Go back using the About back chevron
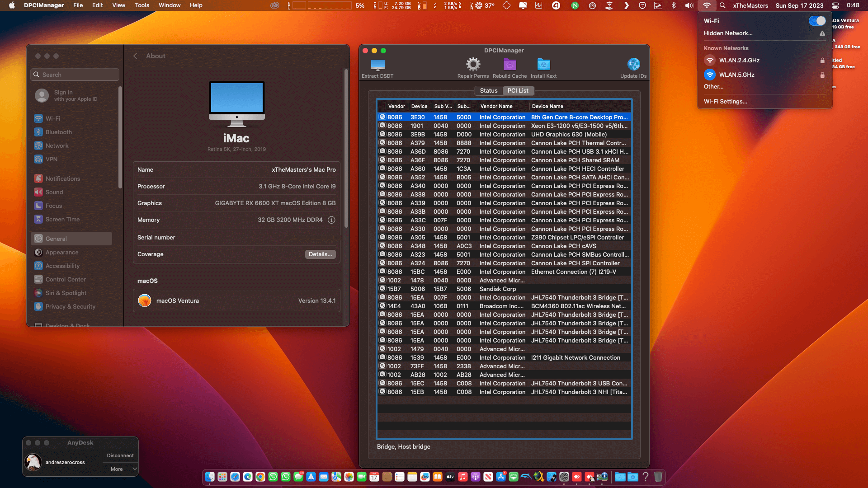 click(x=135, y=56)
